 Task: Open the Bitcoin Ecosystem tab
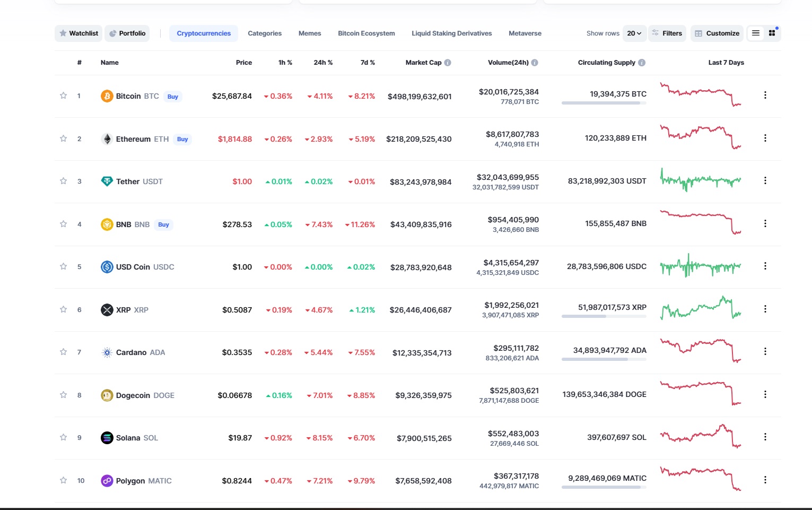[366, 33]
